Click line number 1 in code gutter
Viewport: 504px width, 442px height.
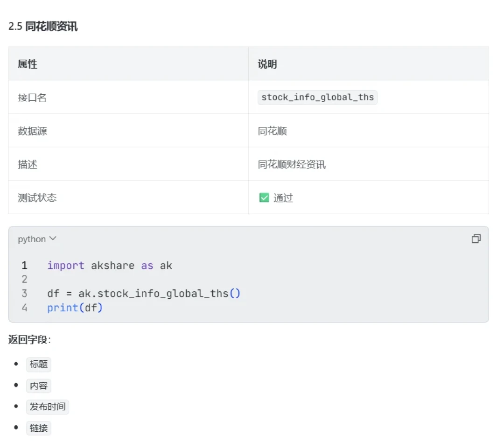(24, 266)
